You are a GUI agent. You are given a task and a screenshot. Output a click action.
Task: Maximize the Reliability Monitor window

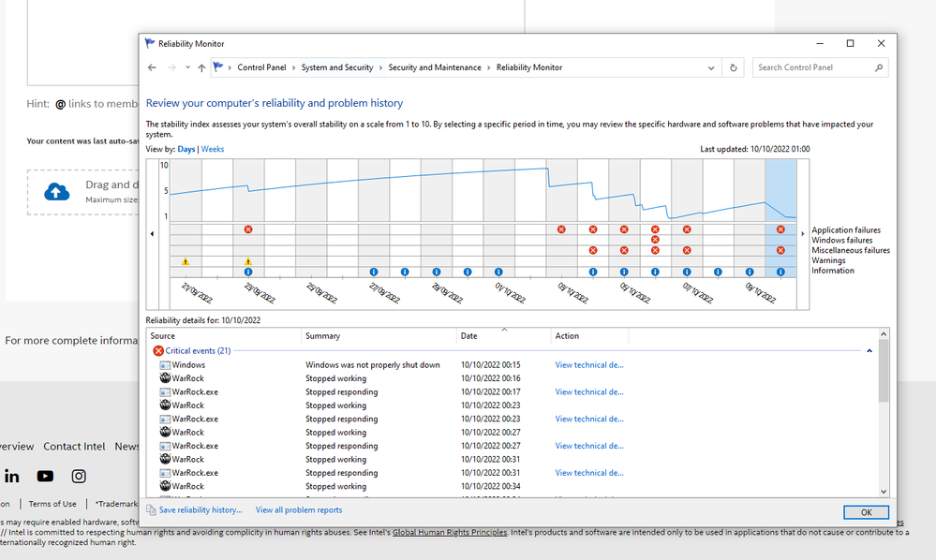850,43
